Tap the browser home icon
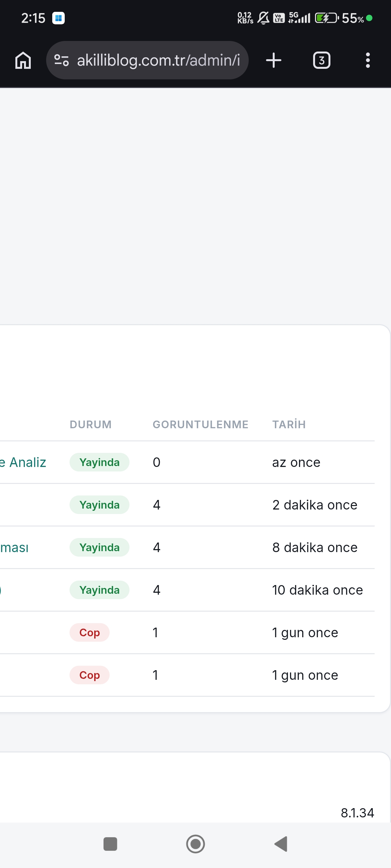This screenshot has height=868, width=391. (x=23, y=60)
